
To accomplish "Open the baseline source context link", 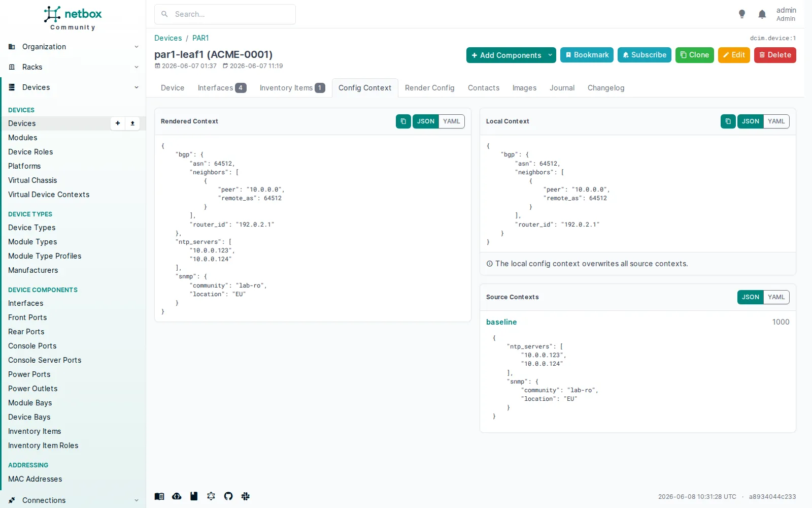I will pos(501,322).
